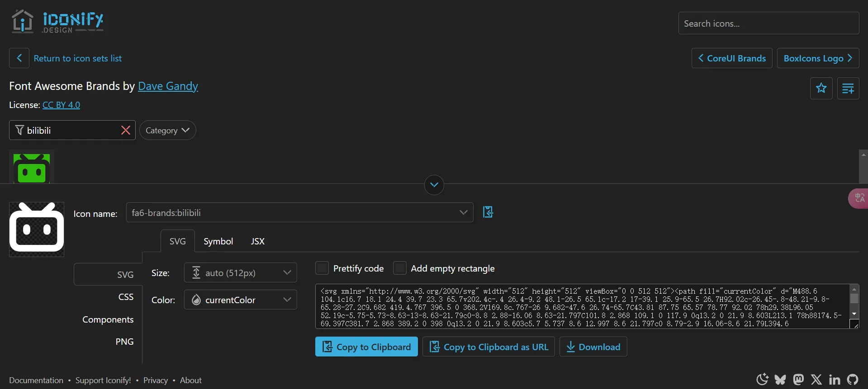
Task: Click the pink translate badge at right edge
Action: [858, 198]
